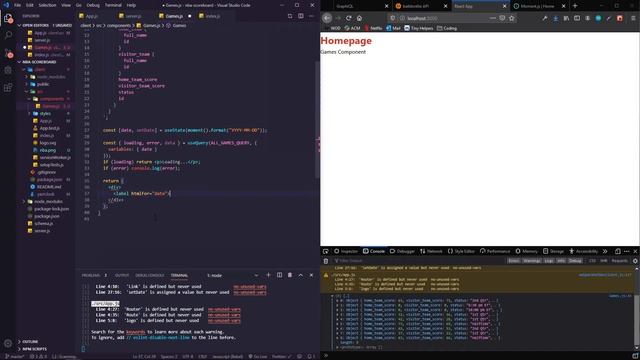This screenshot has width=640, height=360.
Task: Open the Mail bookmark
Action: [393, 28]
